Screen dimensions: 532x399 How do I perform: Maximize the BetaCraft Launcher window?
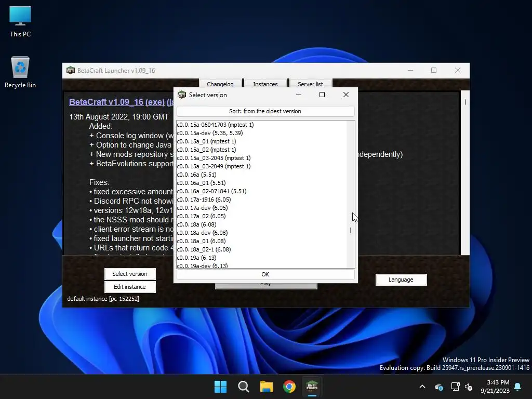(434, 70)
